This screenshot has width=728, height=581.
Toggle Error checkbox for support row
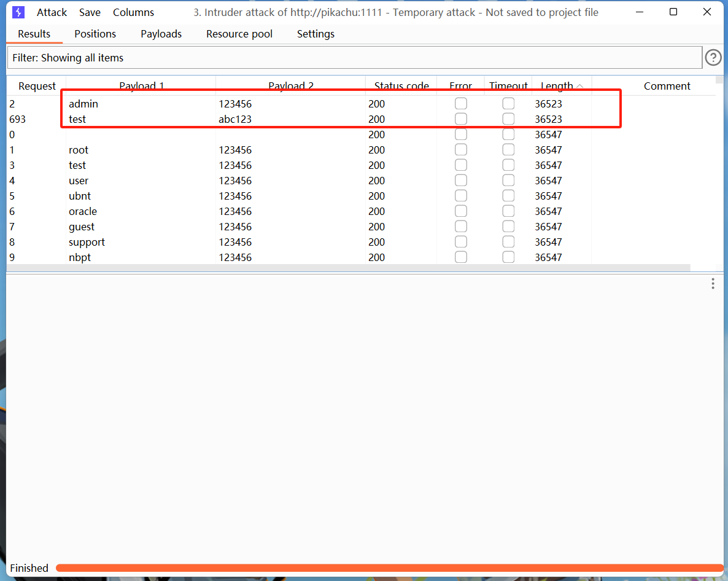[461, 241]
